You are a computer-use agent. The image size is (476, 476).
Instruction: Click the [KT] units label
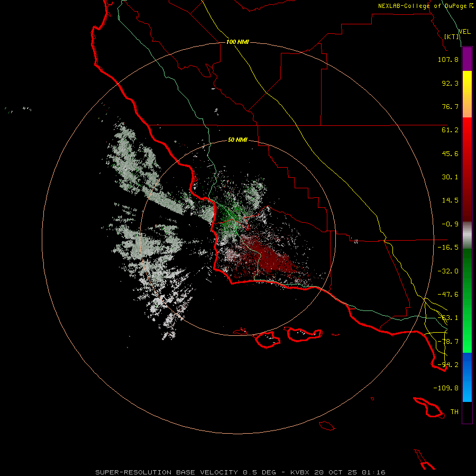point(452,36)
